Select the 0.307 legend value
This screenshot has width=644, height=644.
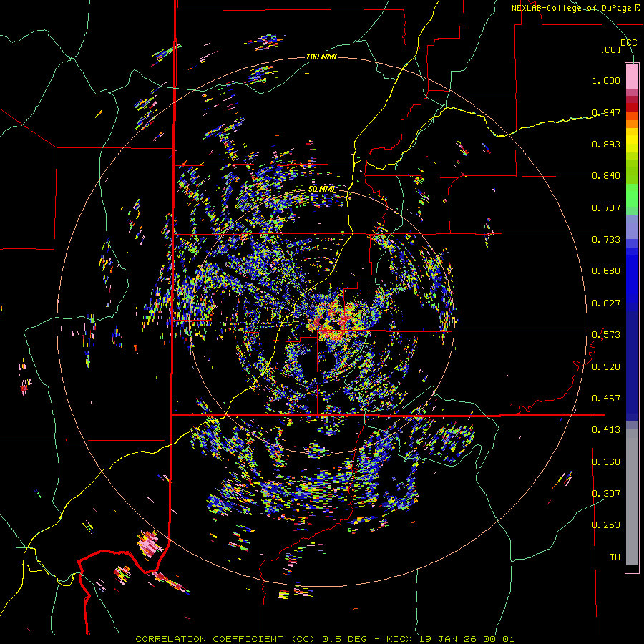(x=606, y=494)
